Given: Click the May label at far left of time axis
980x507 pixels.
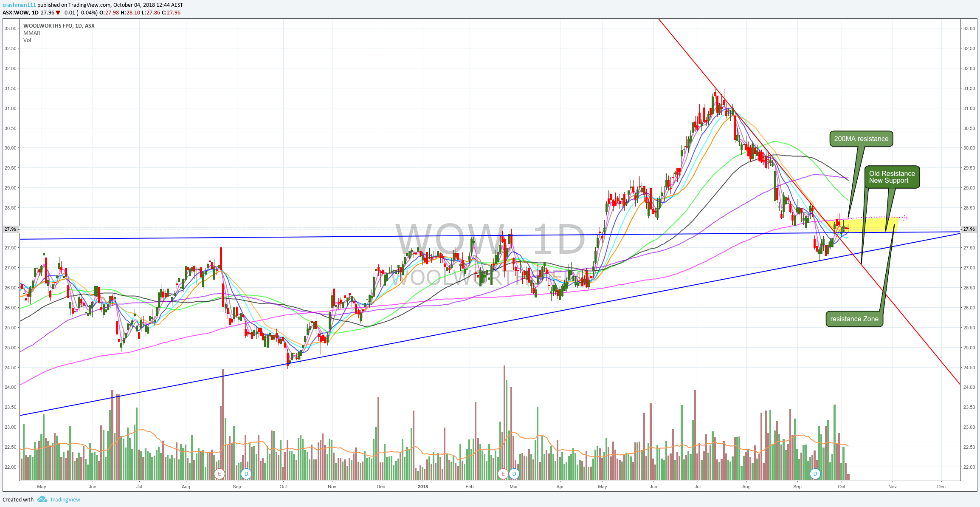Looking at the screenshot, I should pos(42,487).
